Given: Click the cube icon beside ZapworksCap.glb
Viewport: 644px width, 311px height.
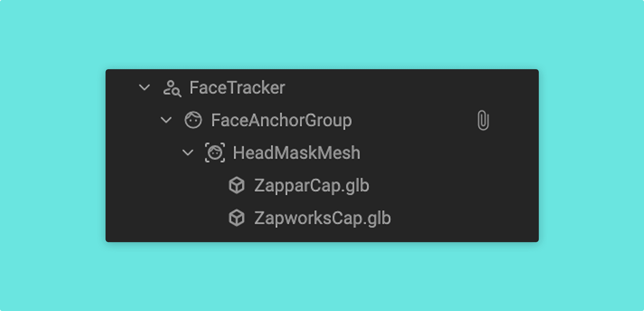Looking at the screenshot, I should coord(237,218).
